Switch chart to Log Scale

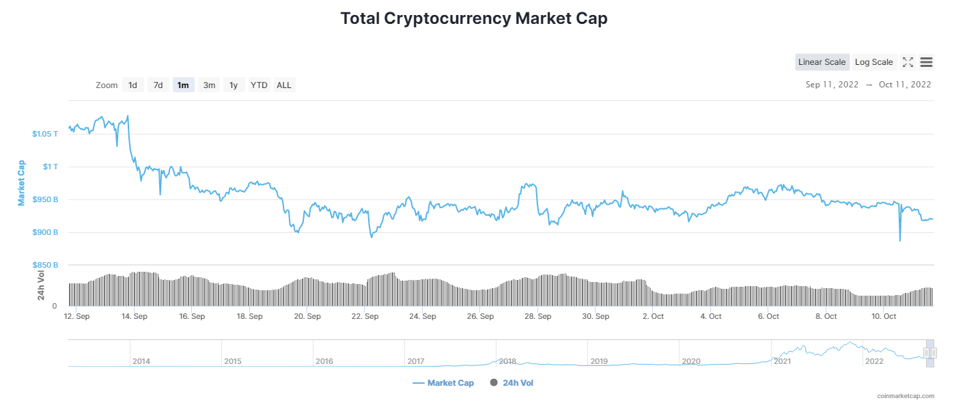(873, 62)
